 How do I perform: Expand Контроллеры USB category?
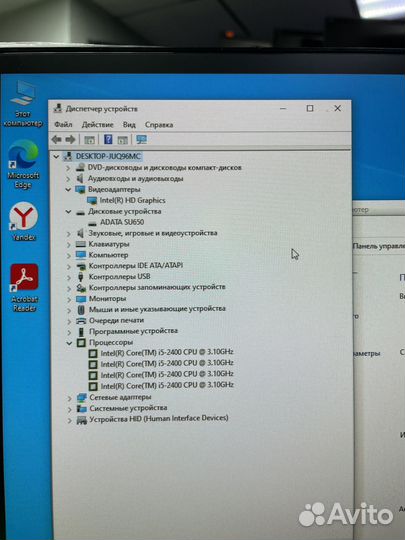click(x=69, y=277)
